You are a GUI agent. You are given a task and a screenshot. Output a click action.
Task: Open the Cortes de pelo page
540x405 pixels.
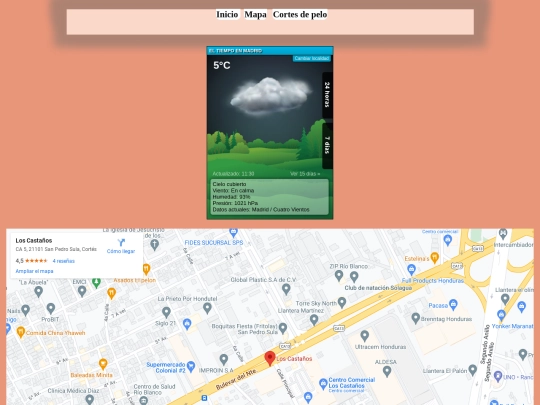point(300,14)
